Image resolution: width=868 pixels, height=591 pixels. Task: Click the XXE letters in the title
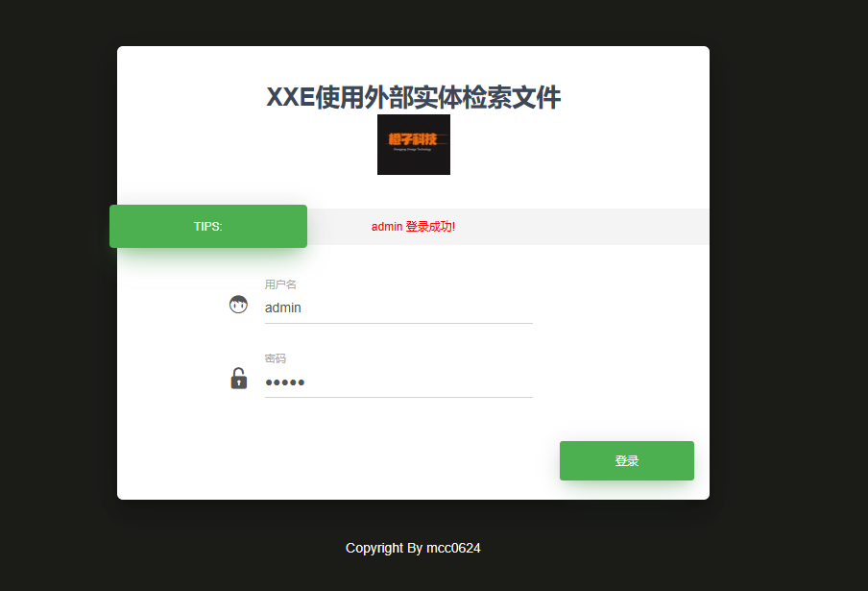pyautogui.click(x=291, y=97)
